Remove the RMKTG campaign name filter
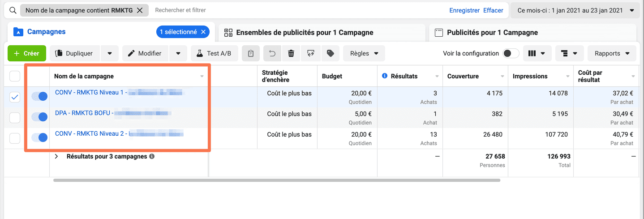This screenshot has width=644, height=219. [x=140, y=10]
